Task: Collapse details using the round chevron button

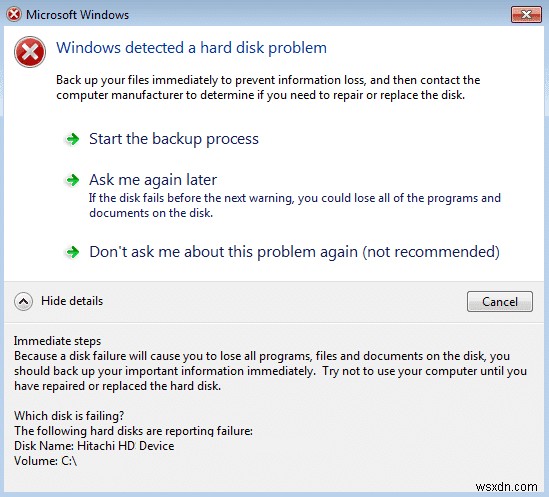Action: (23, 301)
